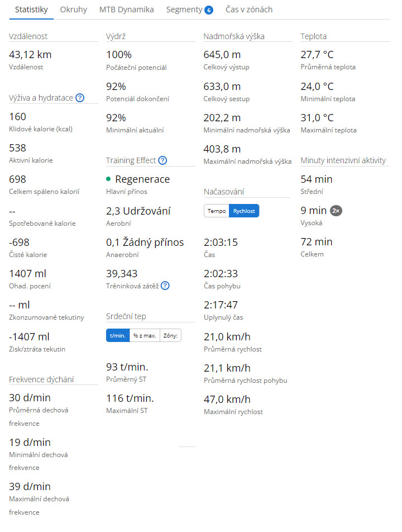Open help icon next to Tréninková zátěž
This screenshot has width=402, height=532.
(x=165, y=286)
